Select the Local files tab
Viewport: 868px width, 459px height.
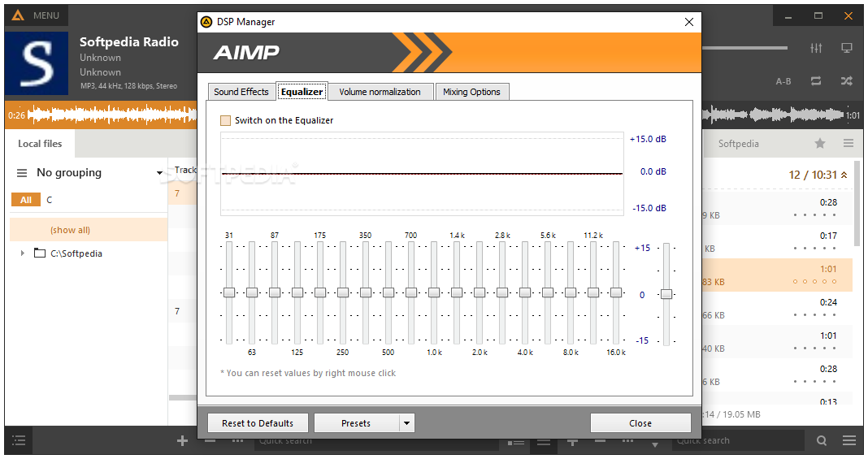40,144
